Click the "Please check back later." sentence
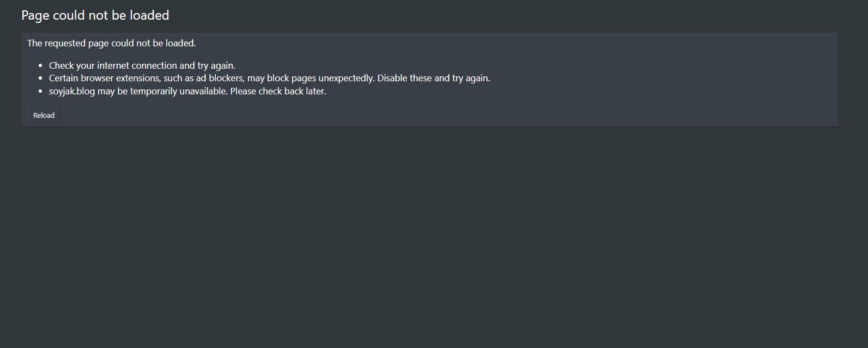Screen dimensions: 868x348 pyautogui.click(x=278, y=91)
